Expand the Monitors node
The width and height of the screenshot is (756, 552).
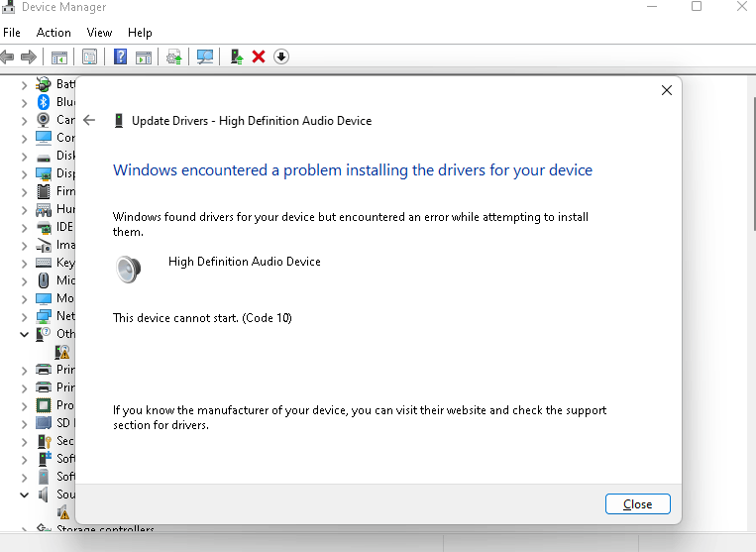pos(24,299)
